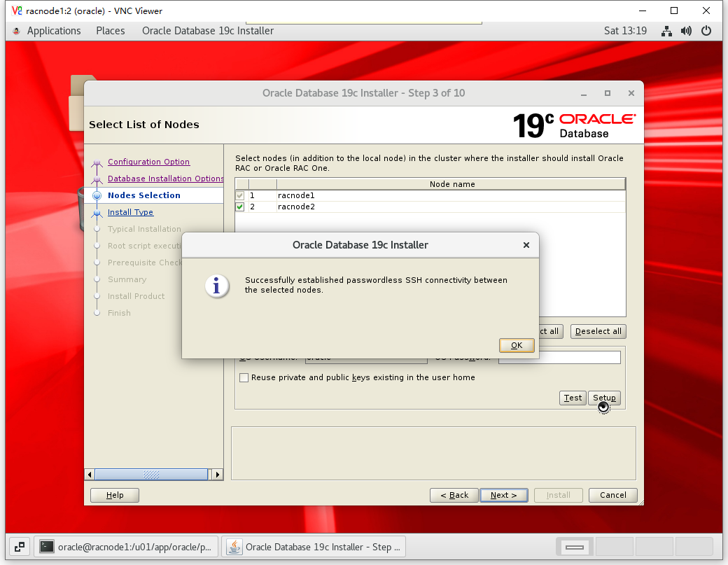Close the SSH success dialog with X
Screen dimensions: 728x565
[x=526, y=245]
